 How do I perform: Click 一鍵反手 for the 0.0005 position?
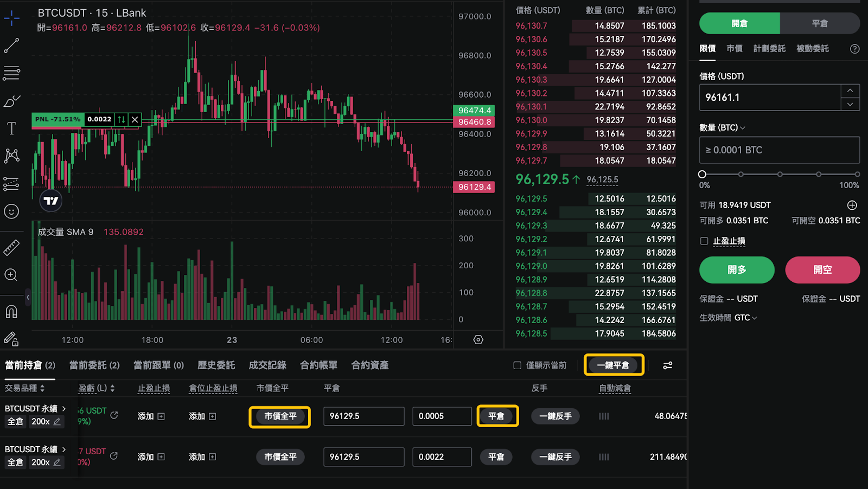click(x=556, y=416)
